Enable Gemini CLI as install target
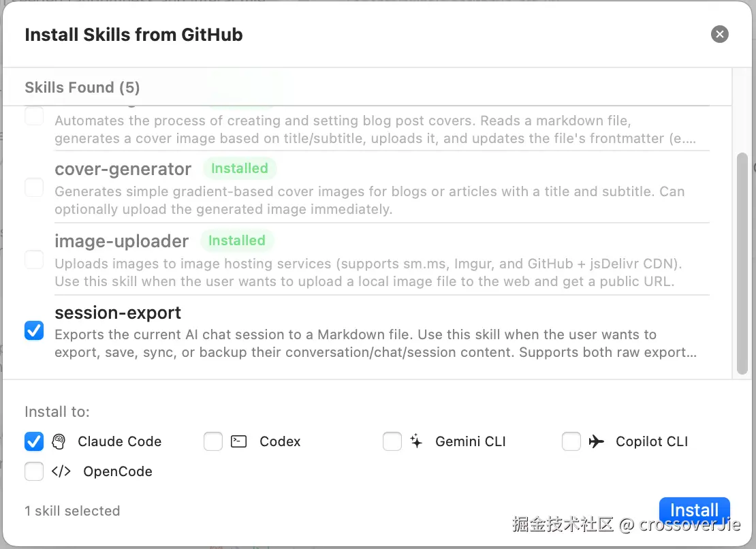Screen dimensions: 756x549 [x=392, y=441]
